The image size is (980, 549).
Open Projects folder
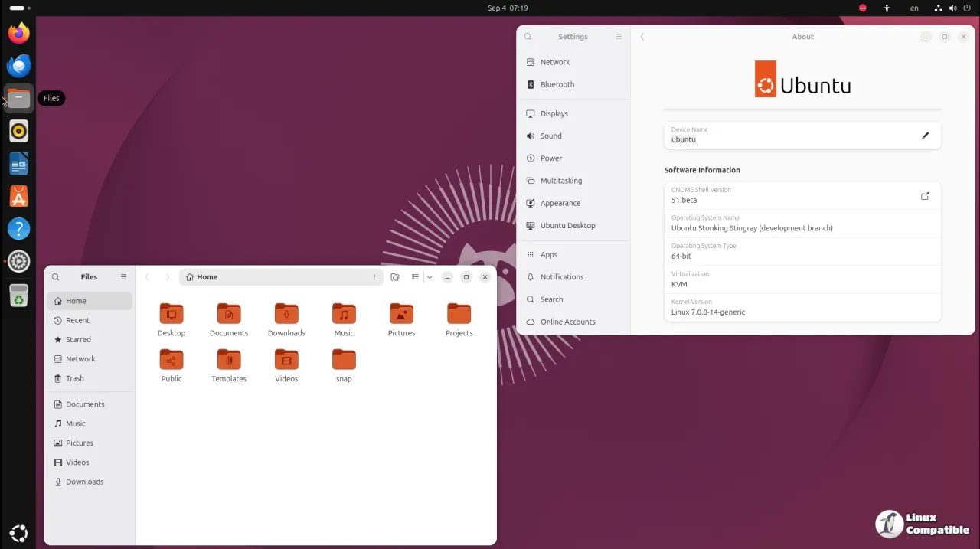pos(459,319)
